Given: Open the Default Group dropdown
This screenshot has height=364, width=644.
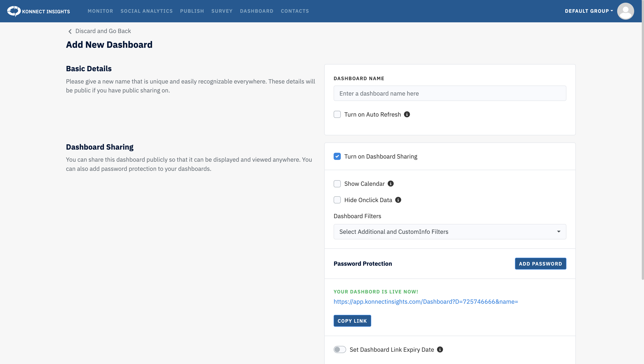Looking at the screenshot, I should (589, 11).
